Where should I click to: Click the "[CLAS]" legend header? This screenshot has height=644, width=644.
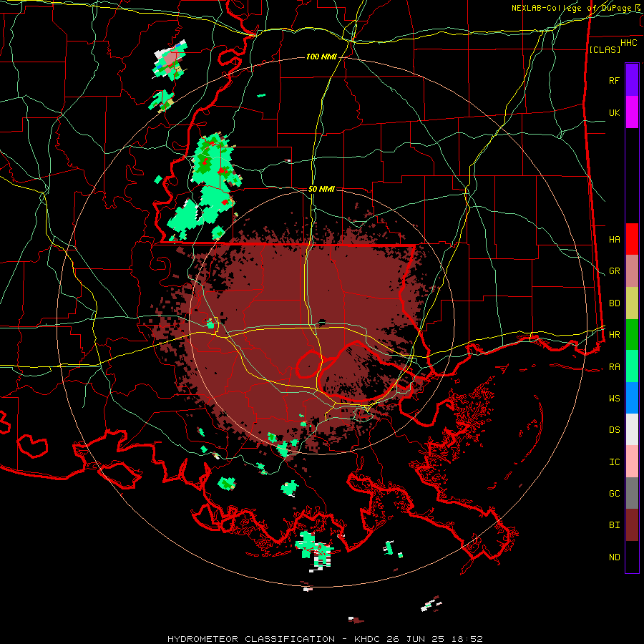605,49
